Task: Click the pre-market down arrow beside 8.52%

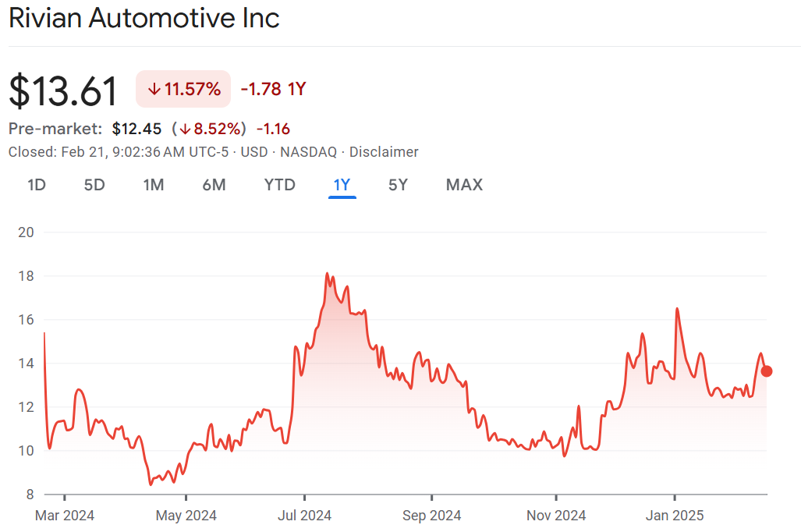Action: tap(185, 129)
